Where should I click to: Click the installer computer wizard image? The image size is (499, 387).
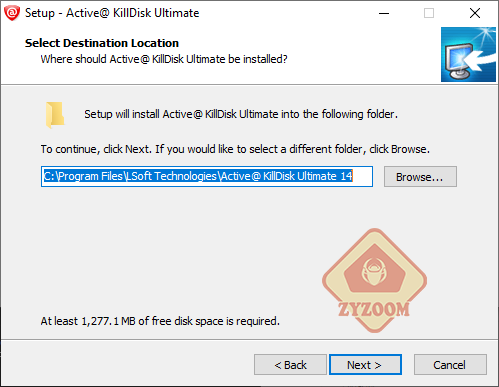pyautogui.click(x=468, y=55)
